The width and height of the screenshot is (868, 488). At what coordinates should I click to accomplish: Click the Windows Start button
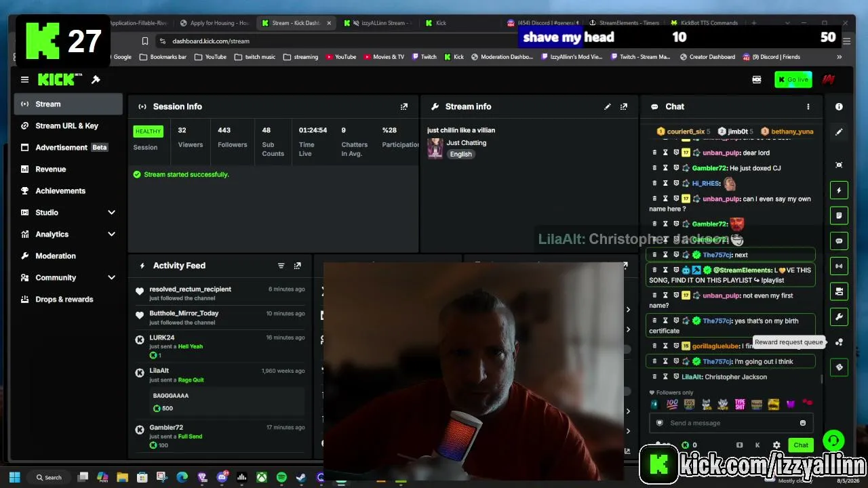[x=15, y=478]
